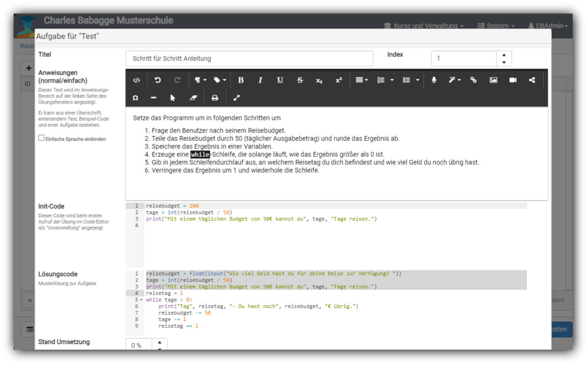Screen dimensions: 588x365
Task: Click the undo icon in editor toolbar
Action: [158, 80]
